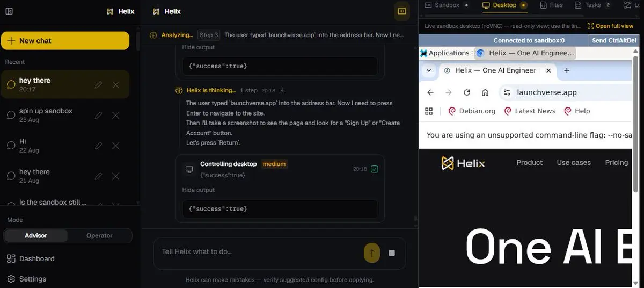
Task: Edit the 'Hi' chat from 22 Aug
Action: point(98,146)
